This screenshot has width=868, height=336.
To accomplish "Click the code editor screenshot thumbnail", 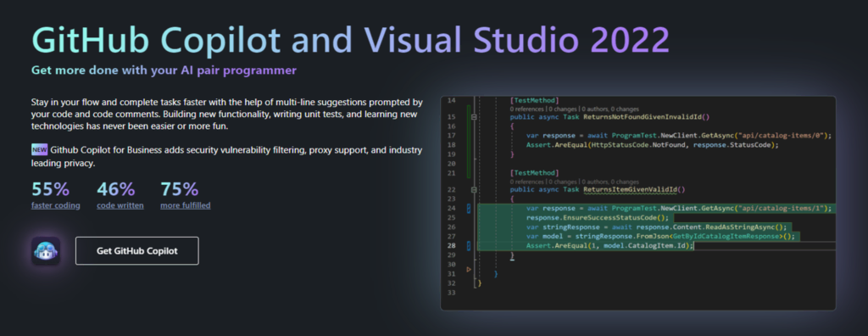I will [637, 203].
